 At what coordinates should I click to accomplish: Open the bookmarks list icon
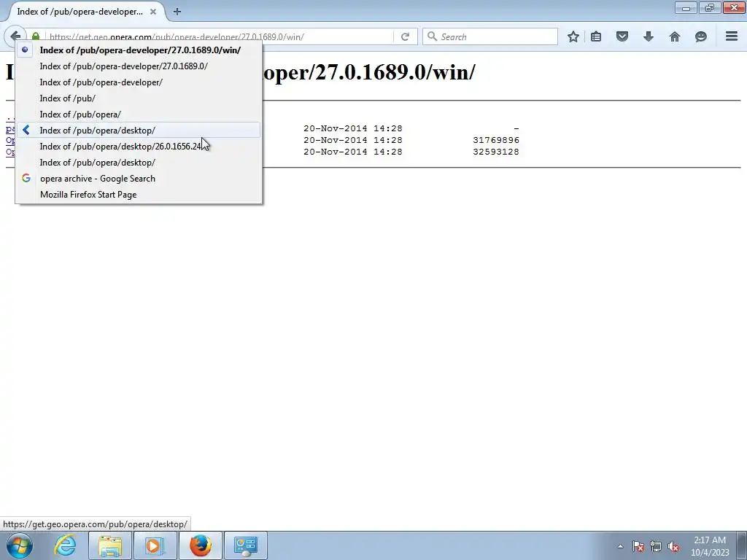click(x=596, y=36)
